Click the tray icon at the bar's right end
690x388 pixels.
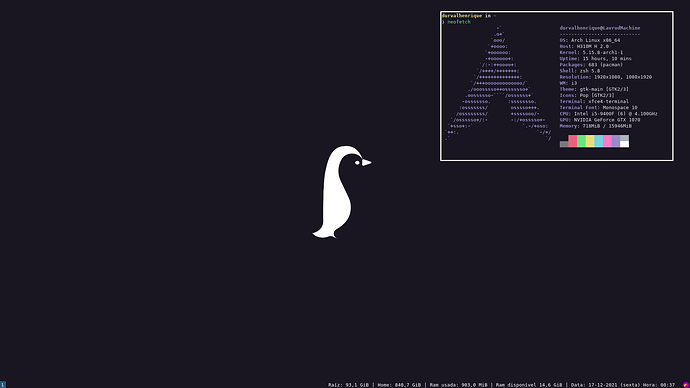coord(685,385)
